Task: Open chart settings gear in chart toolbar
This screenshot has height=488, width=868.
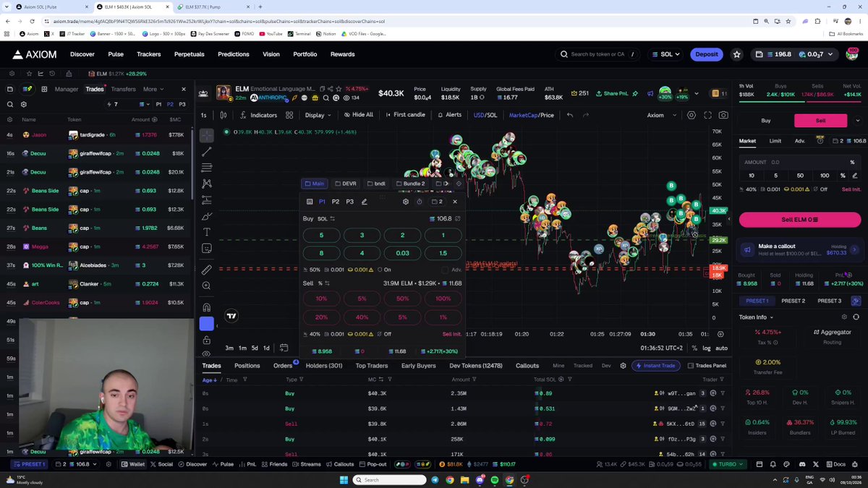Action: (692, 115)
